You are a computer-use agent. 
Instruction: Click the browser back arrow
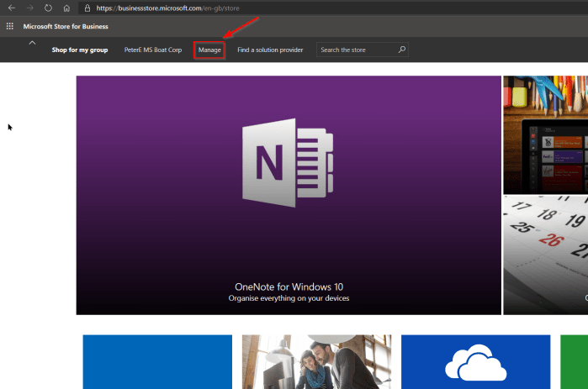click(x=12, y=8)
